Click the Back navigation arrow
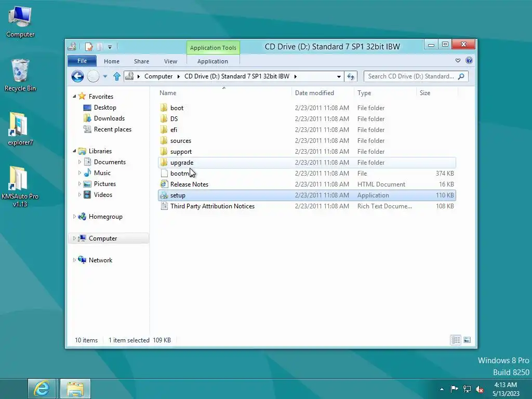This screenshot has width=532, height=399. (x=78, y=76)
